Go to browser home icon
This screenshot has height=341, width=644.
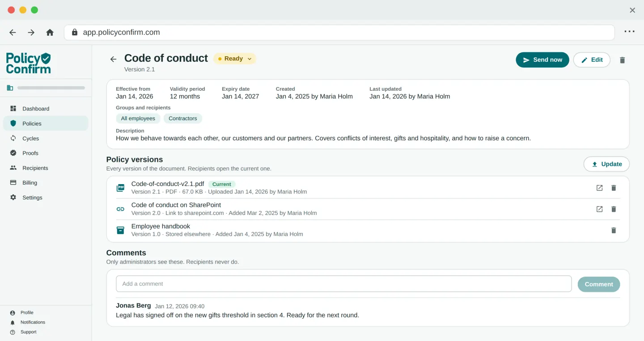pyautogui.click(x=50, y=32)
